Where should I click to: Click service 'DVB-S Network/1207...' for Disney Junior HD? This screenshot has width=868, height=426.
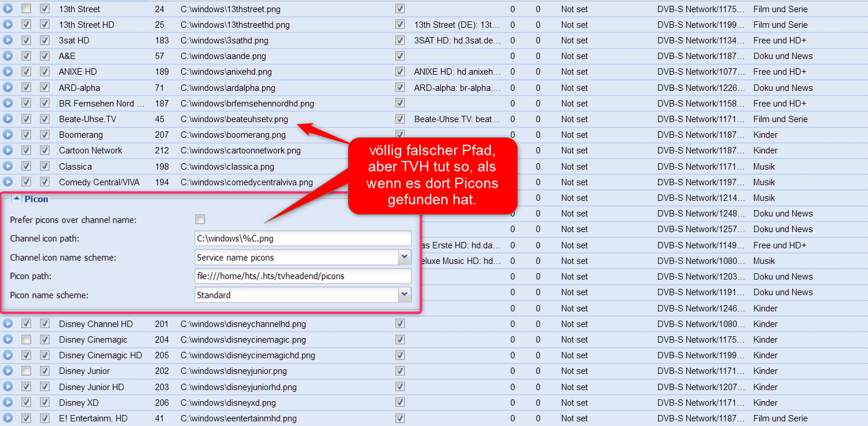coord(701,387)
